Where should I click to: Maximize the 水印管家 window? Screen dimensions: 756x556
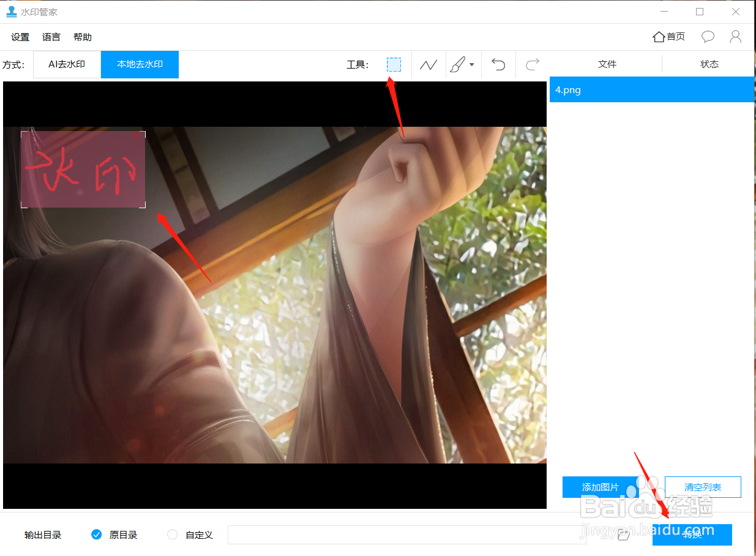click(700, 12)
